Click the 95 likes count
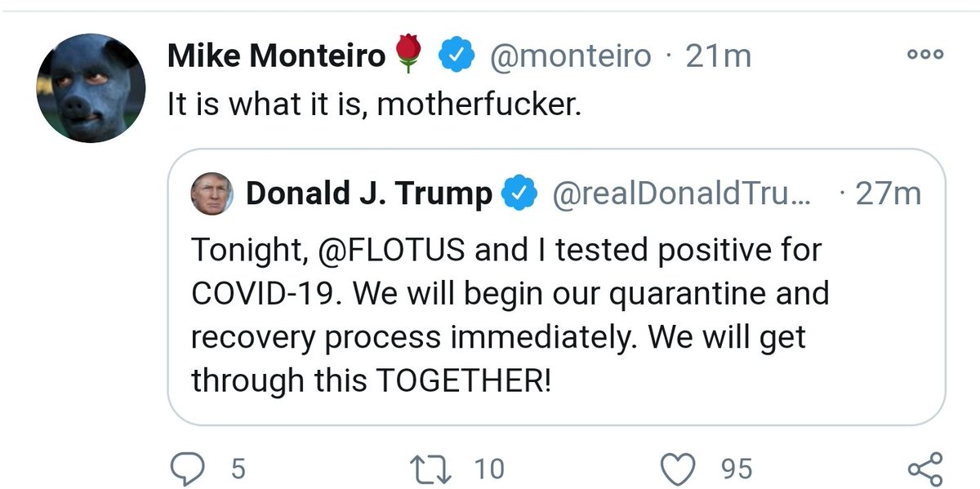The image size is (980, 489). click(x=737, y=469)
